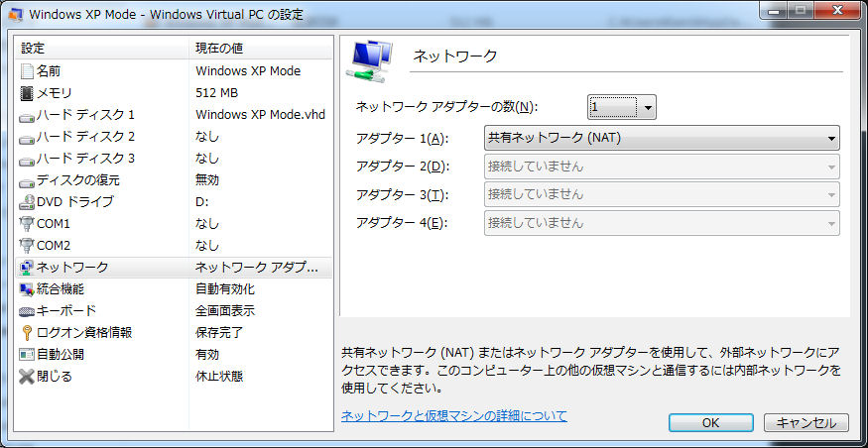The height and width of the screenshot is (448, 868).
Task: Open the アダプター 3 dropdown
Action: point(662,194)
